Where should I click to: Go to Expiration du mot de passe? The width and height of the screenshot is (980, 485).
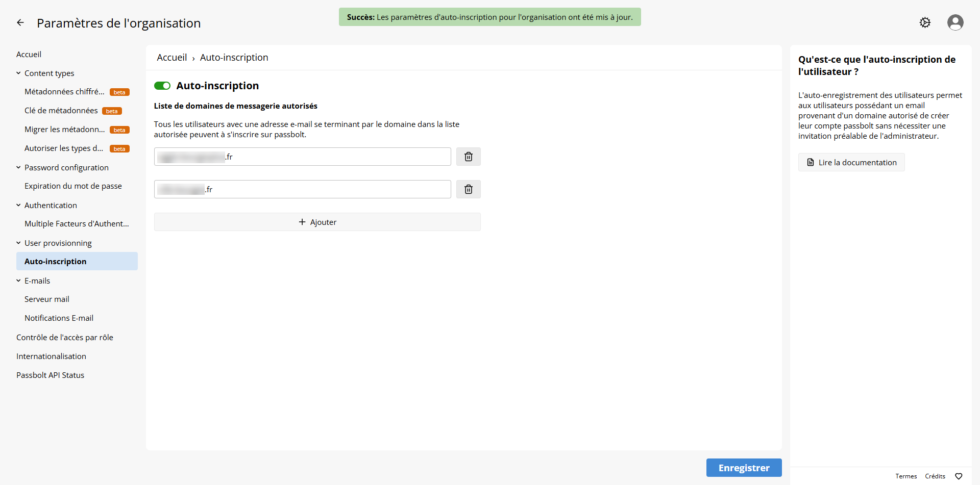(73, 186)
